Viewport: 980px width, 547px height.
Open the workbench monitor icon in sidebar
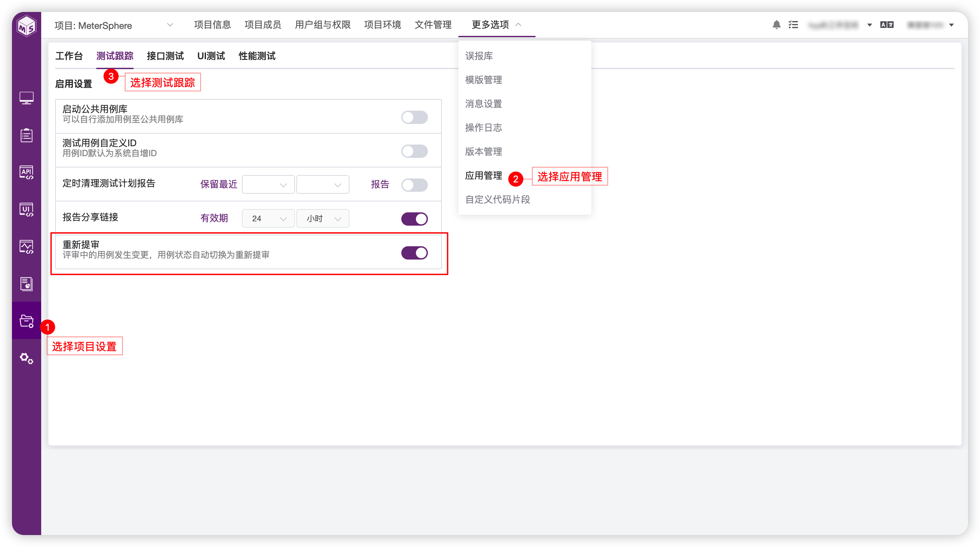pos(26,98)
